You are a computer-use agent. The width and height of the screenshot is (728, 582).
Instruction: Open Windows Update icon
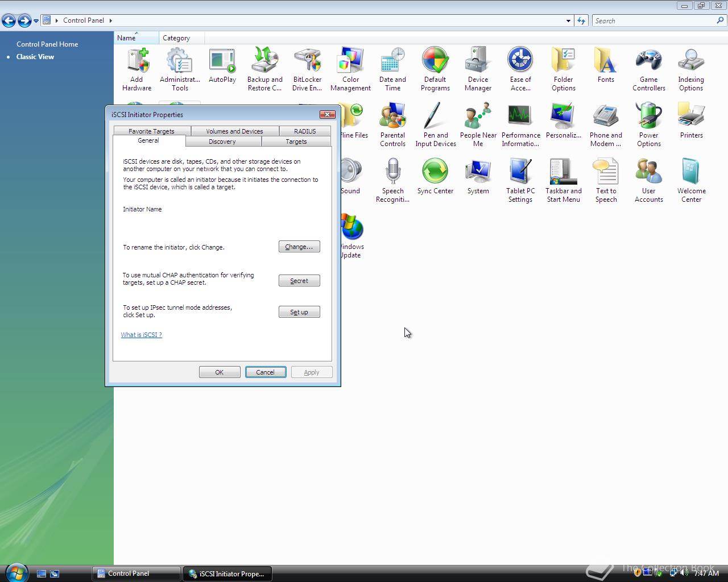tap(352, 236)
